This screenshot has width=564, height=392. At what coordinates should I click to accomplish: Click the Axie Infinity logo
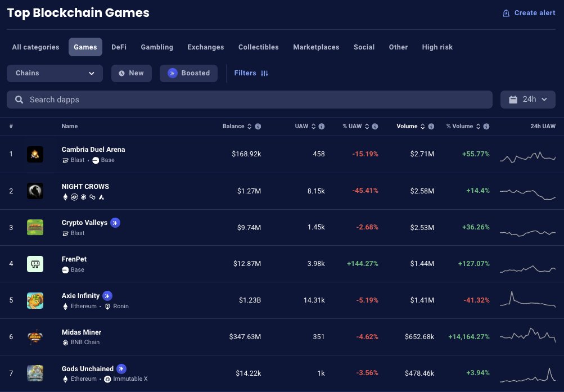[35, 301]
